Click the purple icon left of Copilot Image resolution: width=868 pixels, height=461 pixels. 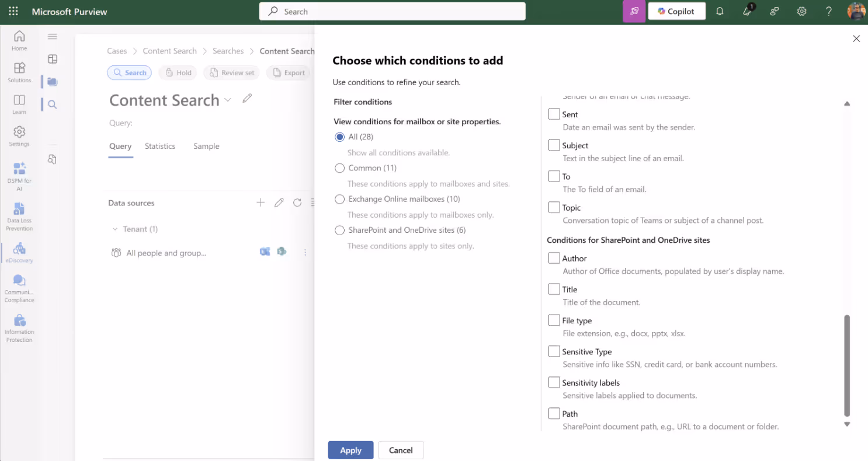point(634,11)
